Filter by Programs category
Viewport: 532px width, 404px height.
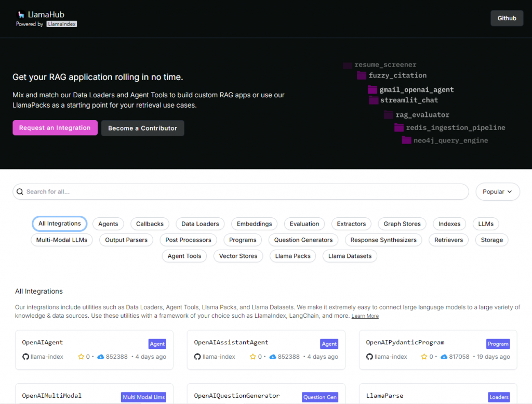point(243,240)
